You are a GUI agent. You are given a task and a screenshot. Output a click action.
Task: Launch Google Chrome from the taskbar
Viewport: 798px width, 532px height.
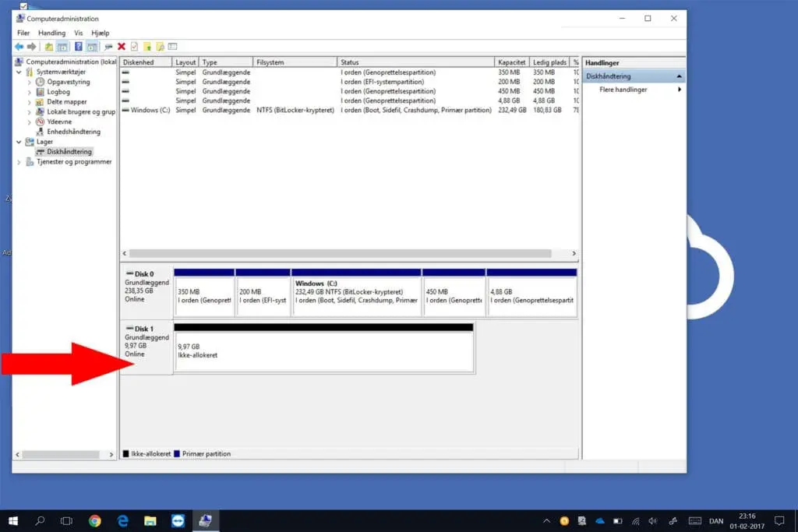[x=95, y=520]
